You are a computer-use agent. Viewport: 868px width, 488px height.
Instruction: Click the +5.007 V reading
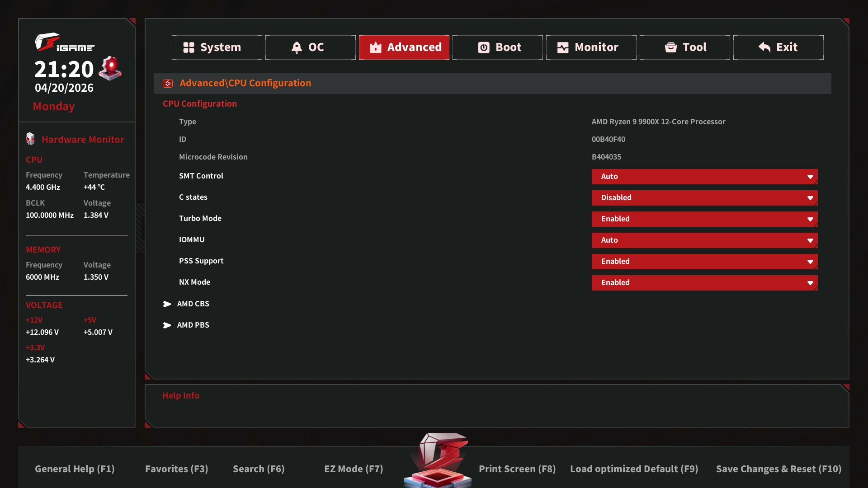coord(98,333)
